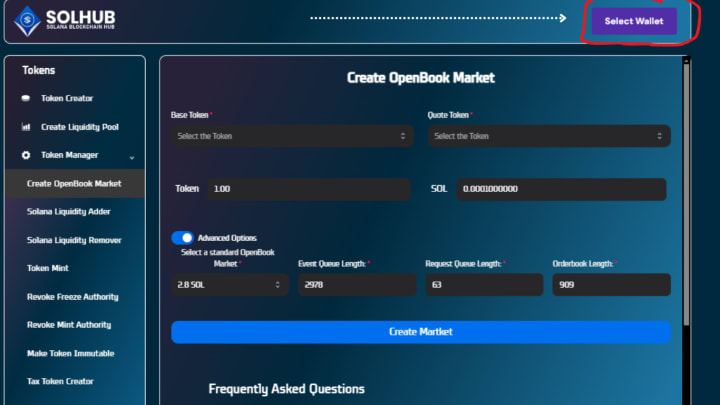Click the Token Creator coin icon

coord(26,98)
